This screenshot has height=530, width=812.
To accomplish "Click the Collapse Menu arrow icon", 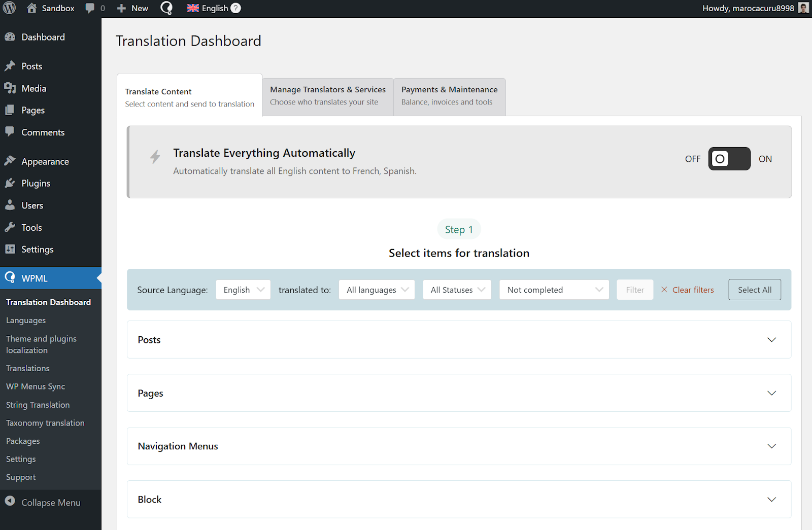I will tap(10, 502).
